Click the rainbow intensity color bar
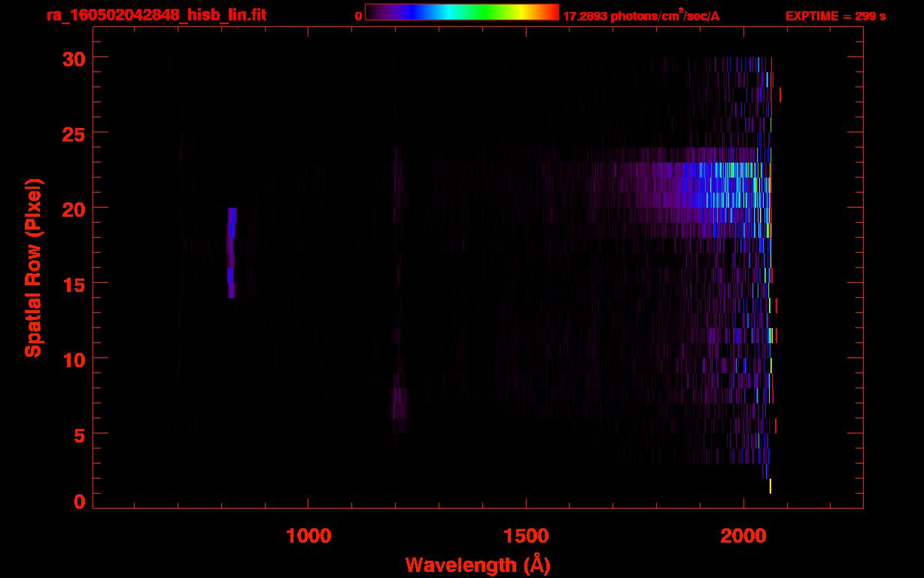The image size is (924, 578). 462,12
